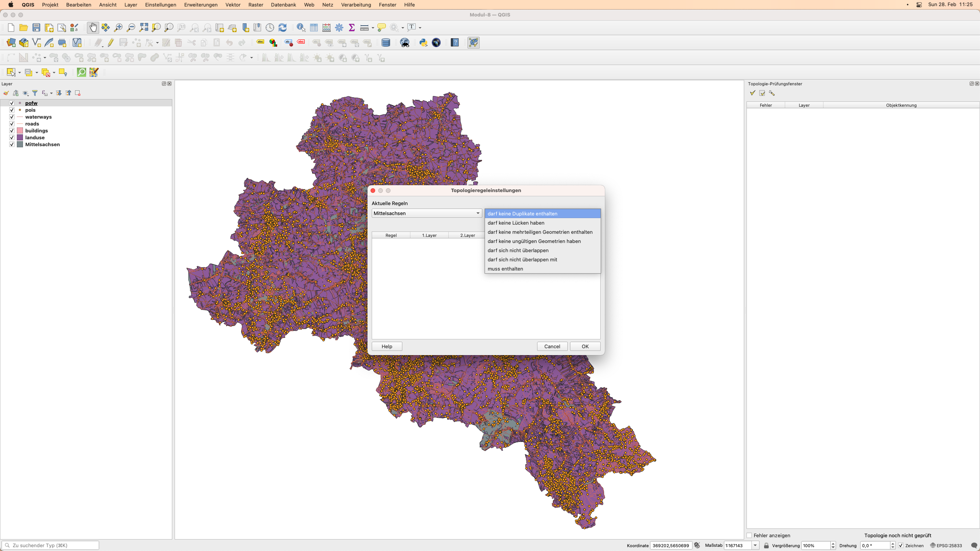Increase Vergrößerung magnifier stepper up
980x551 pixels.
(833, 543)
